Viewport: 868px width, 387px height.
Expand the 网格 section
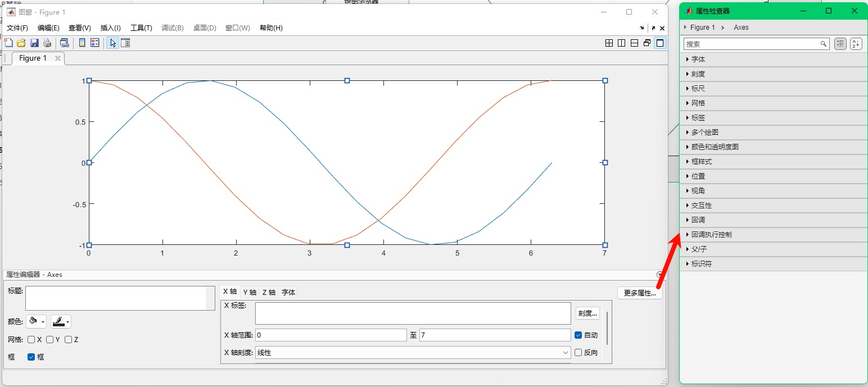(x=775, y=103)
